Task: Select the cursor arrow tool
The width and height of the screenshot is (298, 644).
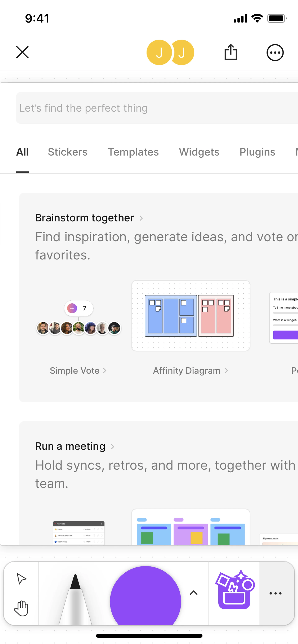Action: pyautogui.click(x=22, y=578)
